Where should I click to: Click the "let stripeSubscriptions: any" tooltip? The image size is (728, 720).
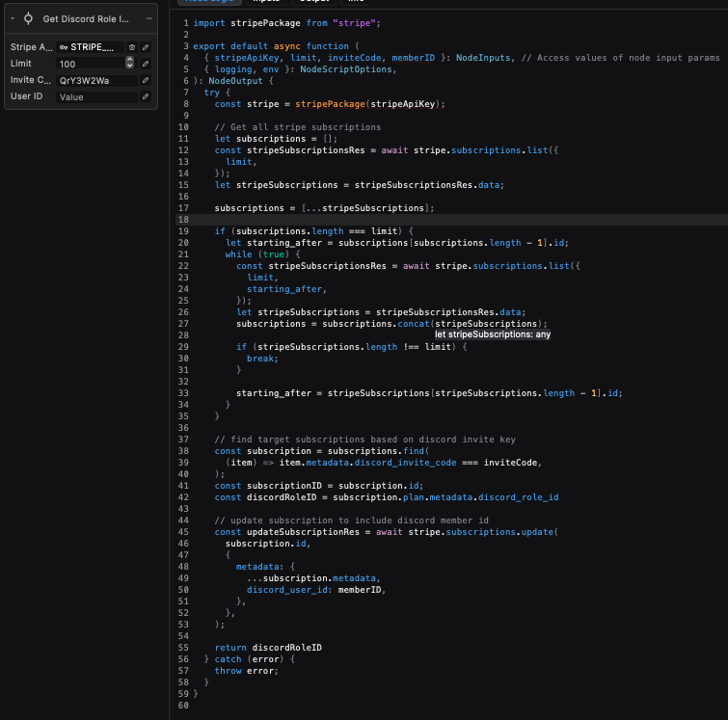(x=493, y=334)
